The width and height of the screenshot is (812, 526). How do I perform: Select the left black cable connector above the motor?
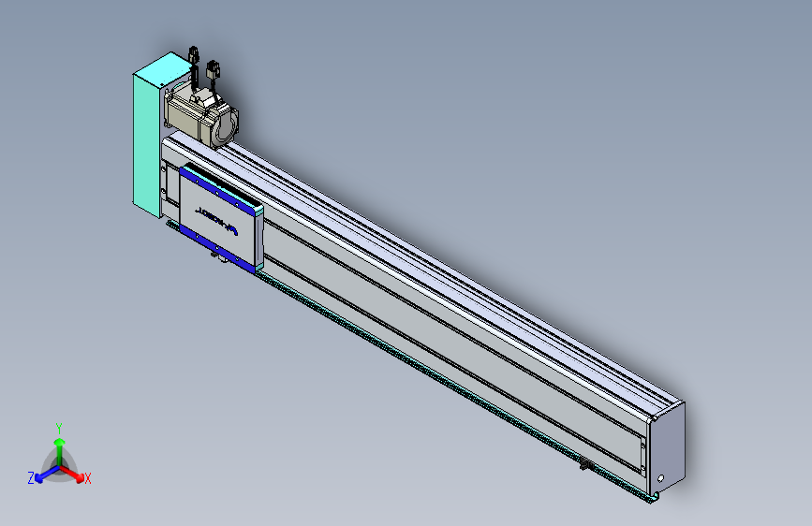tap(193, 55)
